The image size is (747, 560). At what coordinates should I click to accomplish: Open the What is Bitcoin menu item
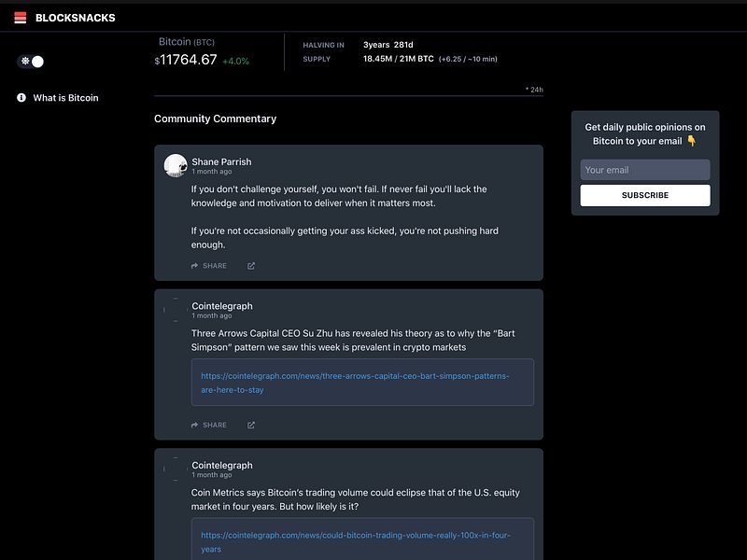click(65, 98)
